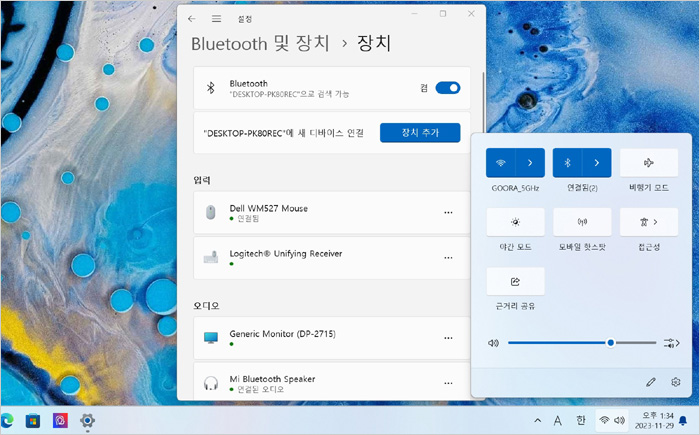The image size is (700, 435).
Task: Enable airplane mode (비행기 모드)
Action: pos(649,162)
